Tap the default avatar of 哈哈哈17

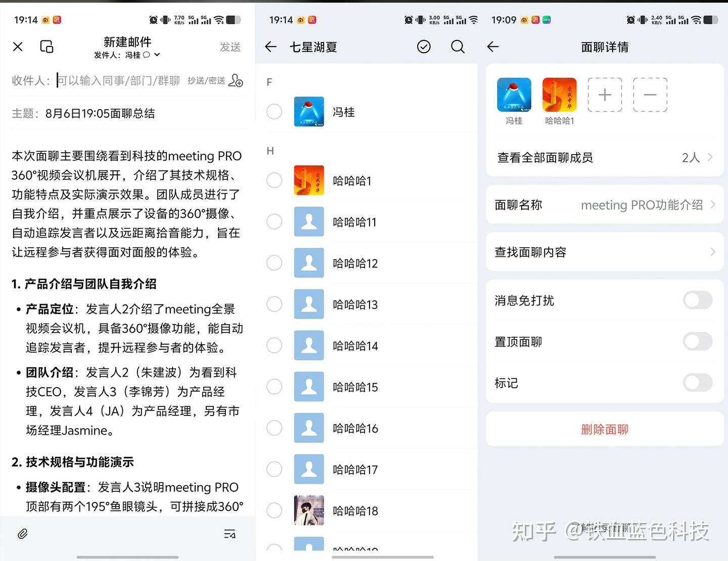tap(309, 469)
